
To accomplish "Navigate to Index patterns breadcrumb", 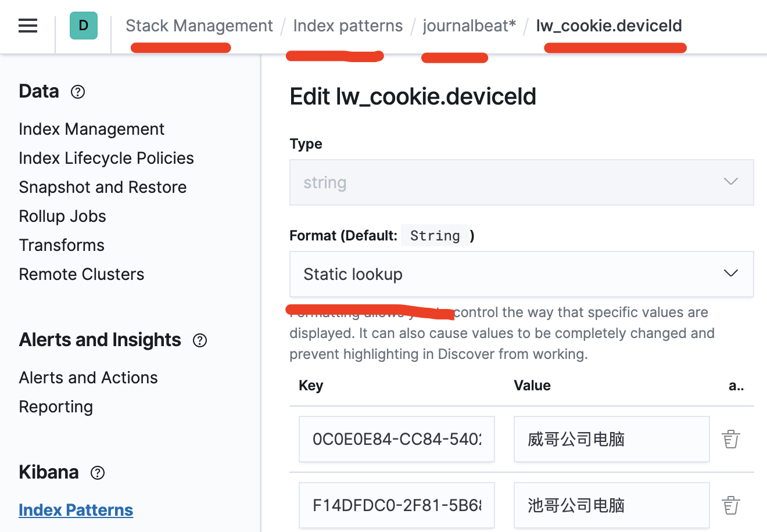I will click(x=348, y=26).
